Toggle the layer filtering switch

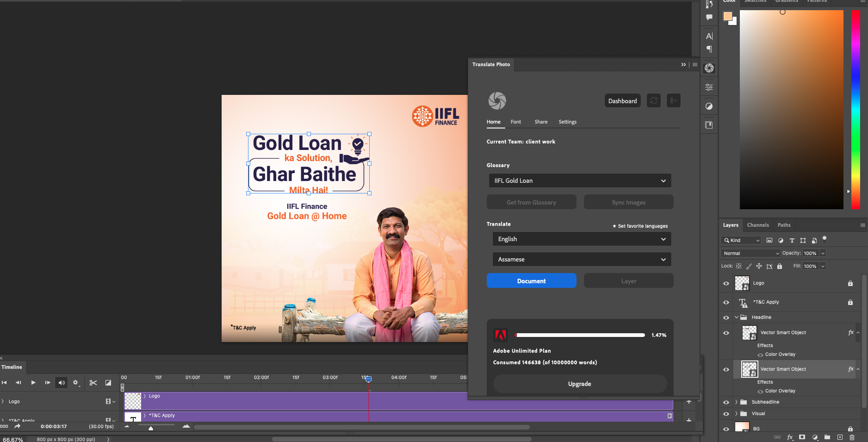pyautogui.click(x=825, y=239)
